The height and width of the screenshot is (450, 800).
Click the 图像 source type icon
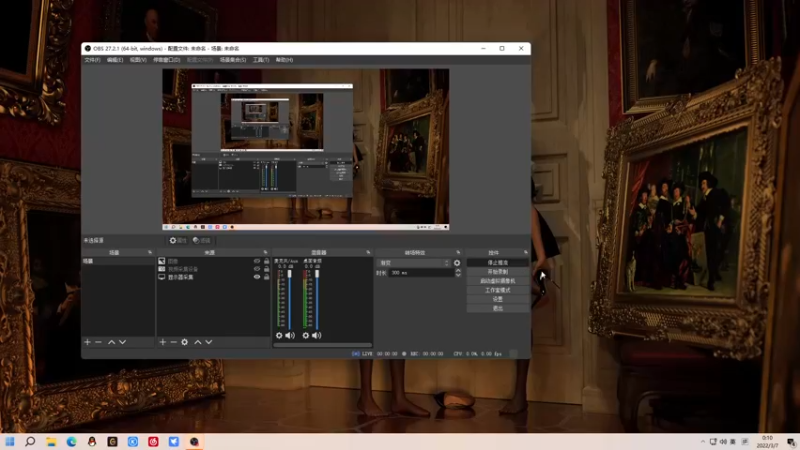[162, 261]
